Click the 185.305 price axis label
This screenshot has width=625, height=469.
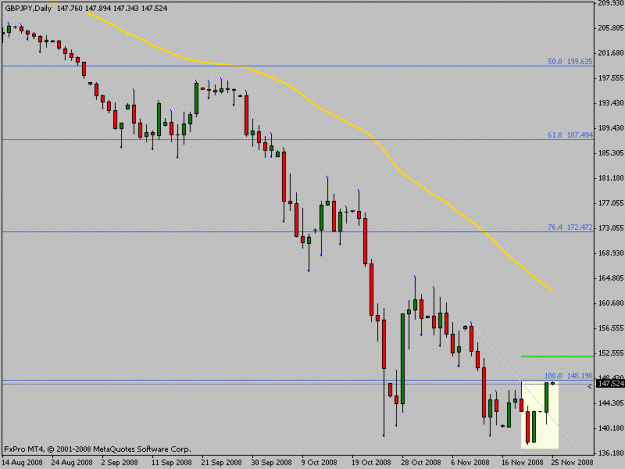(610, 153)
